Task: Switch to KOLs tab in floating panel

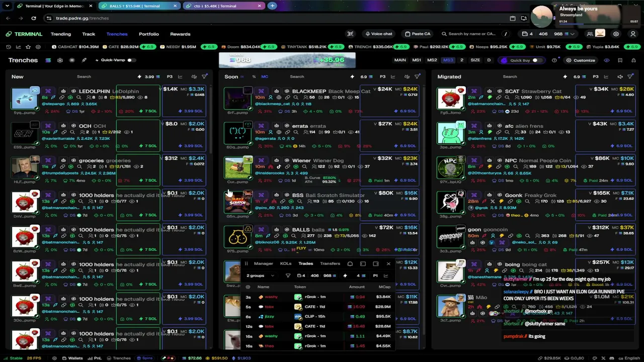Action: [286, 263]
